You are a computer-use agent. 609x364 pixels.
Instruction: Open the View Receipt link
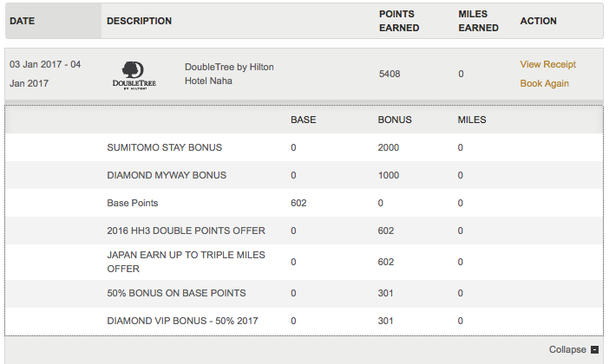pyautogui.click(x=547, y=64)
